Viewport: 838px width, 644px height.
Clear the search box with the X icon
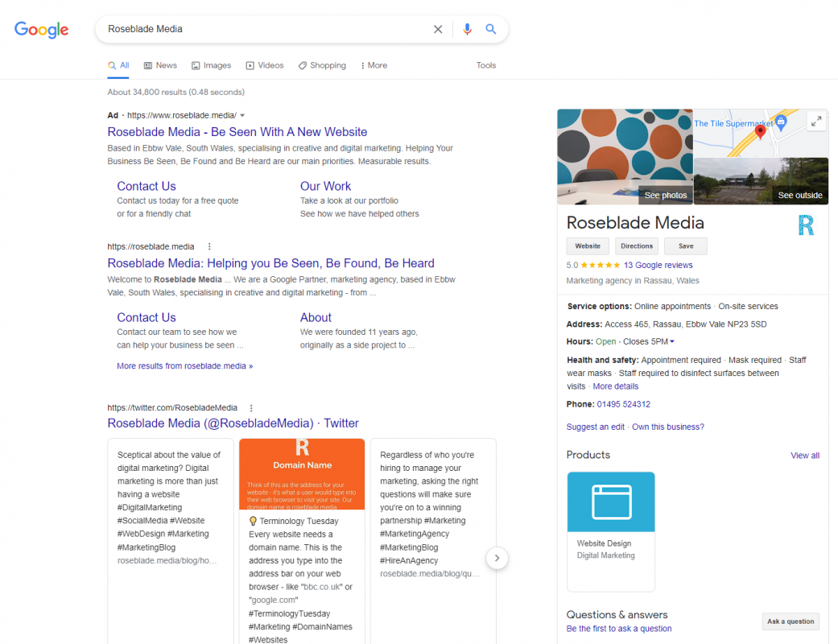pyautogui.click(x=438, y=30)
